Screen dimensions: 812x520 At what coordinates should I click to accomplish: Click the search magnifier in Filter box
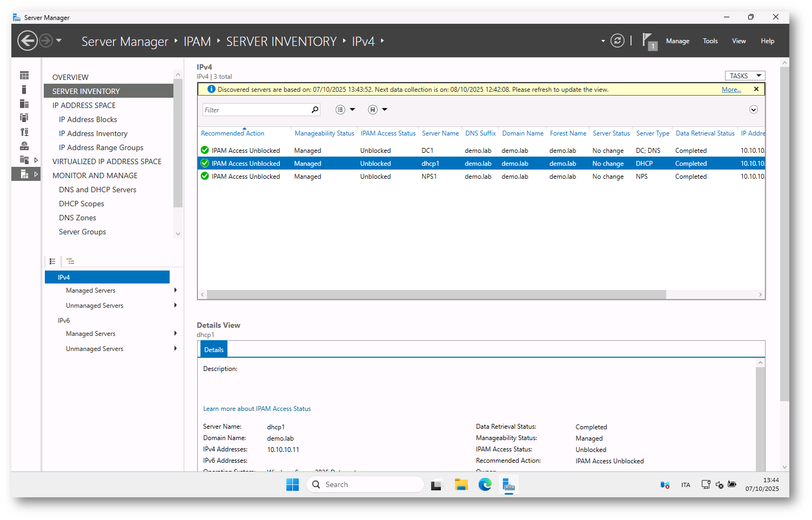[x=315, y=110]
